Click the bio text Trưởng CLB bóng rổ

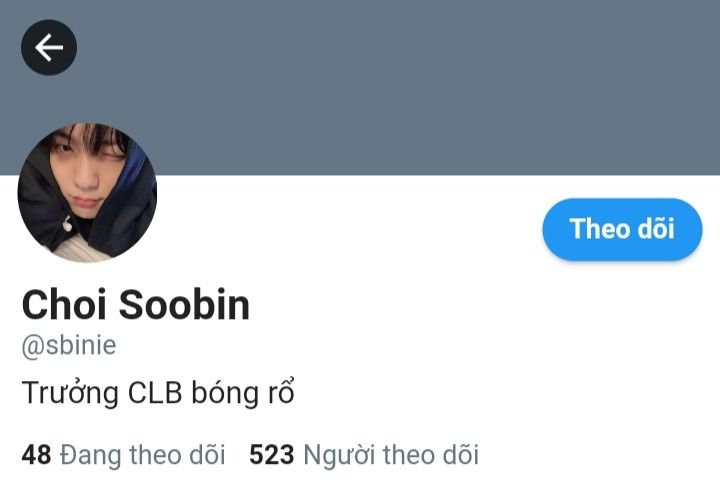pos(158,393)
